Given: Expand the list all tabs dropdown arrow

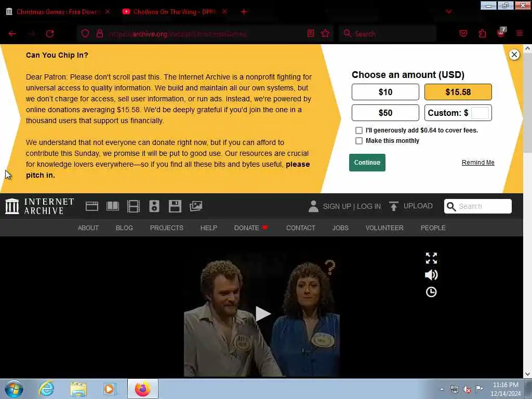Looking at the screenshot, I should [449, 11].
